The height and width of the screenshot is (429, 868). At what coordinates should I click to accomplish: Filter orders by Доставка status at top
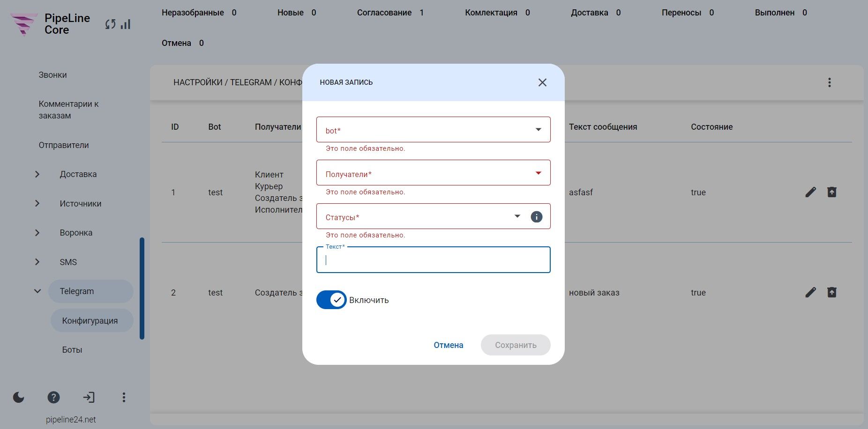[596, 13]
